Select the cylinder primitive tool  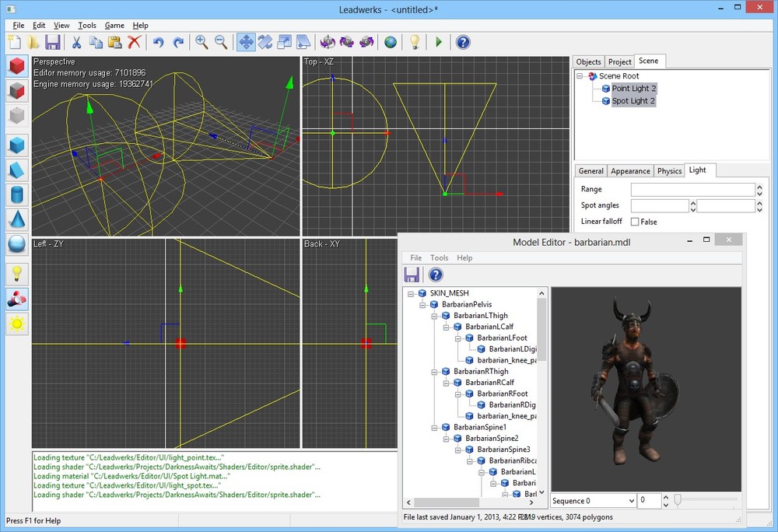(x=17, y=194)
